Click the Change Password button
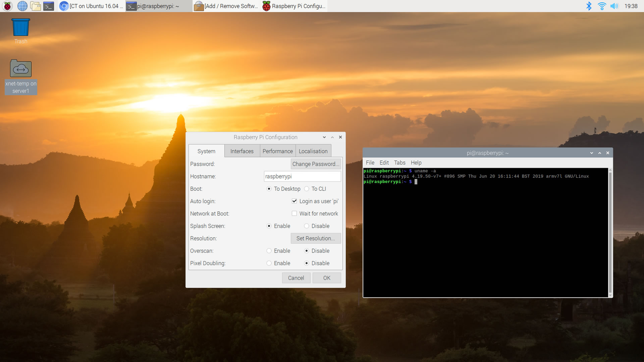 click(316, 164)
